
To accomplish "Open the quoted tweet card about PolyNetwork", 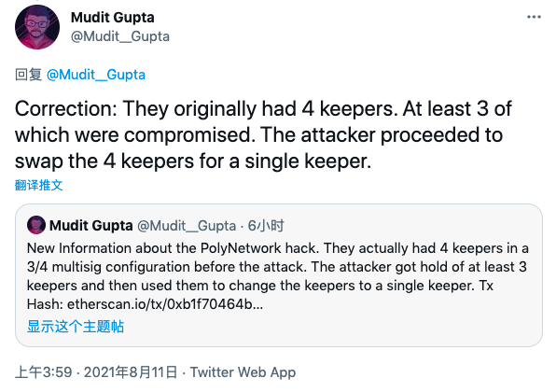I will click(279, 275).
